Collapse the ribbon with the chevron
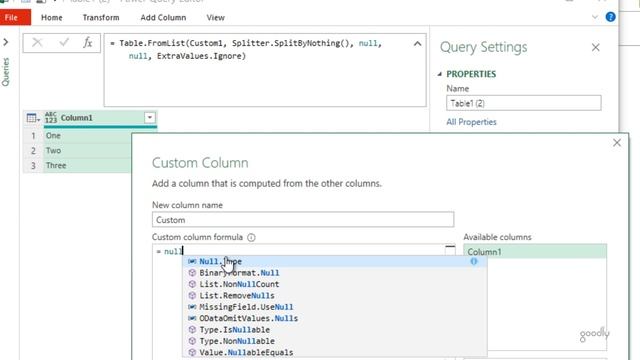The height and width of the screenshot is (360, 640). point(595,17)
